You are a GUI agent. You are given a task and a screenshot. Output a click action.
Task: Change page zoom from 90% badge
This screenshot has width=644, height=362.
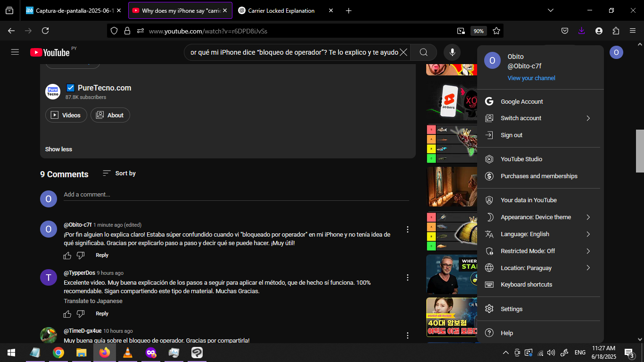click(x=479, y=31)
